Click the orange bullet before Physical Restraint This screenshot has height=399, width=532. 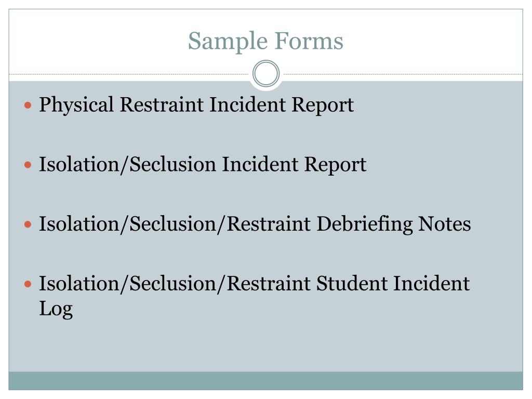(x=28, y=105)
